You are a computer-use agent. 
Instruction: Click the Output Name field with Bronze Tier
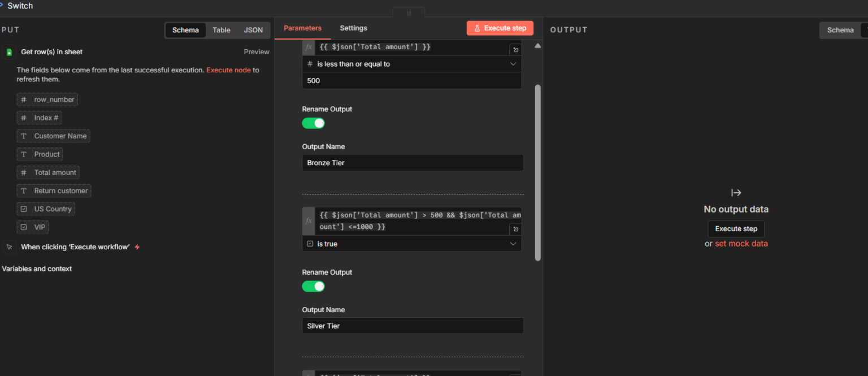coord(413,163)
